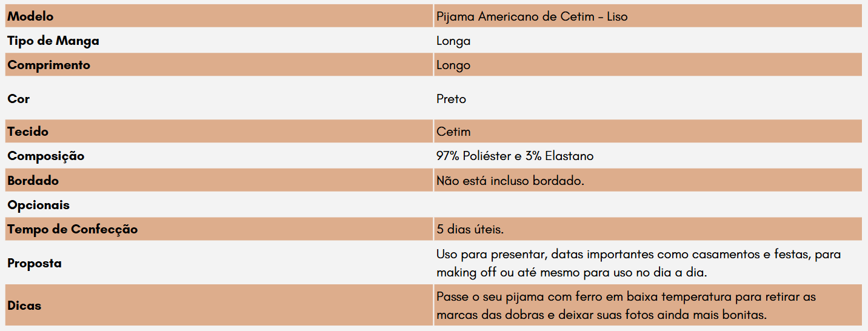Click the Proposta row label
868x331 pixels.
click(x=35, y=263)
